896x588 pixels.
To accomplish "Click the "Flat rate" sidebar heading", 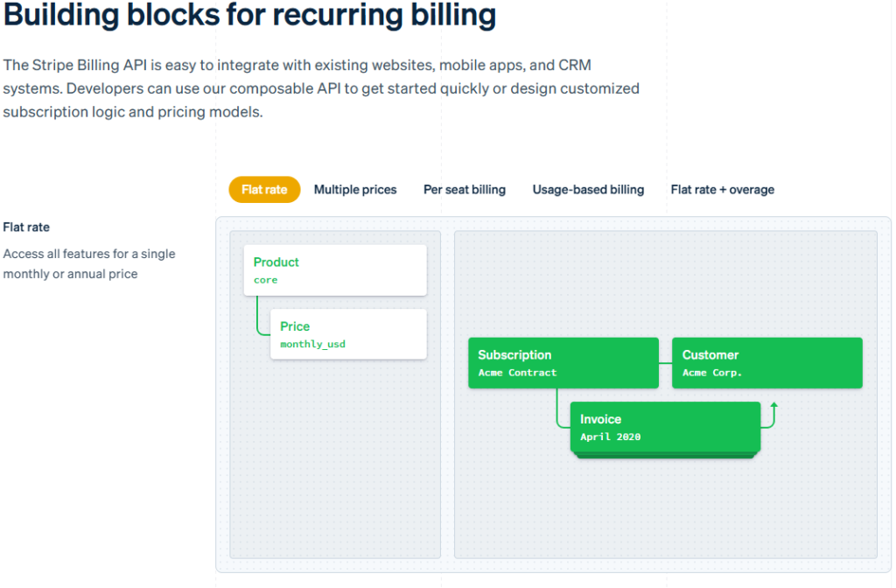I will point(25,227).
